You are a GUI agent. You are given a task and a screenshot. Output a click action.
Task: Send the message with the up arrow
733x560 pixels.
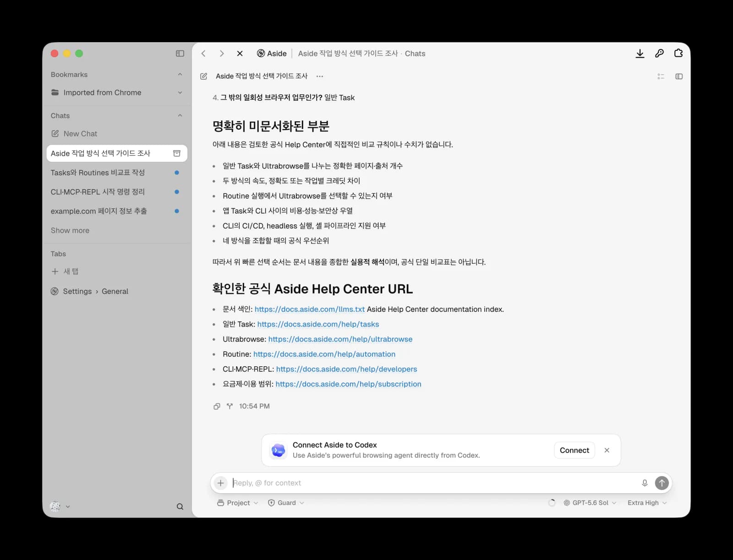(x=662, y=483)
